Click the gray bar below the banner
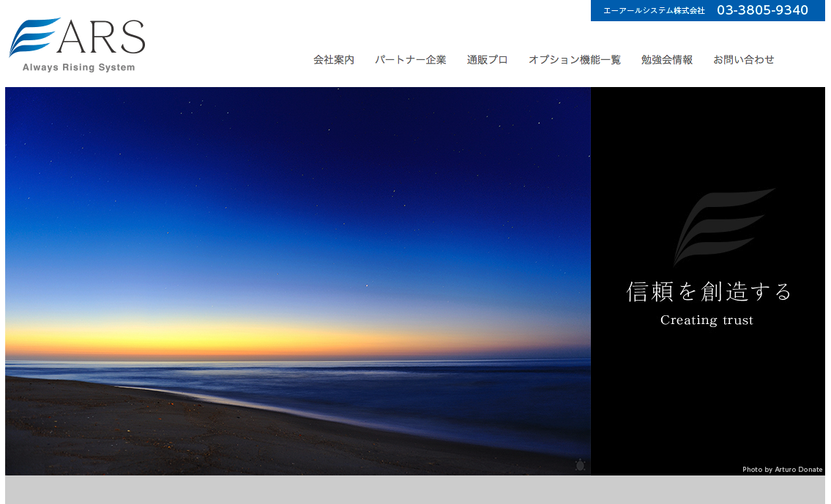The height and width of the screenshot is (504, 831). [x=415, y=490]
